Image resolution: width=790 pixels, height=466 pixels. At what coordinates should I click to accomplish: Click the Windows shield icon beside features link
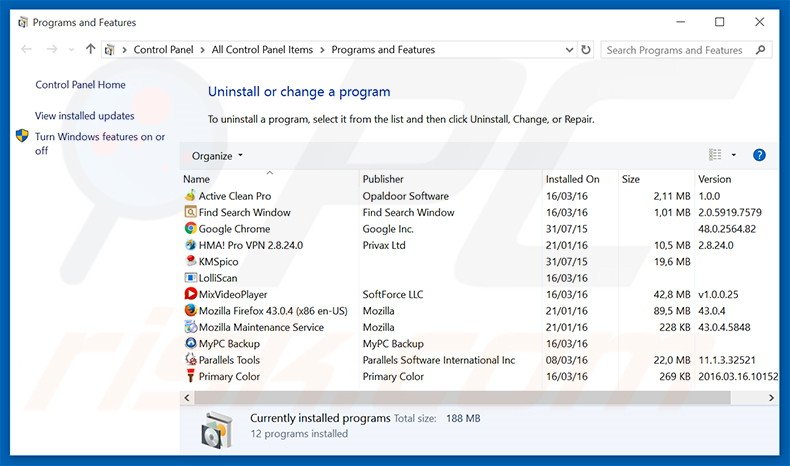(22, 136)
